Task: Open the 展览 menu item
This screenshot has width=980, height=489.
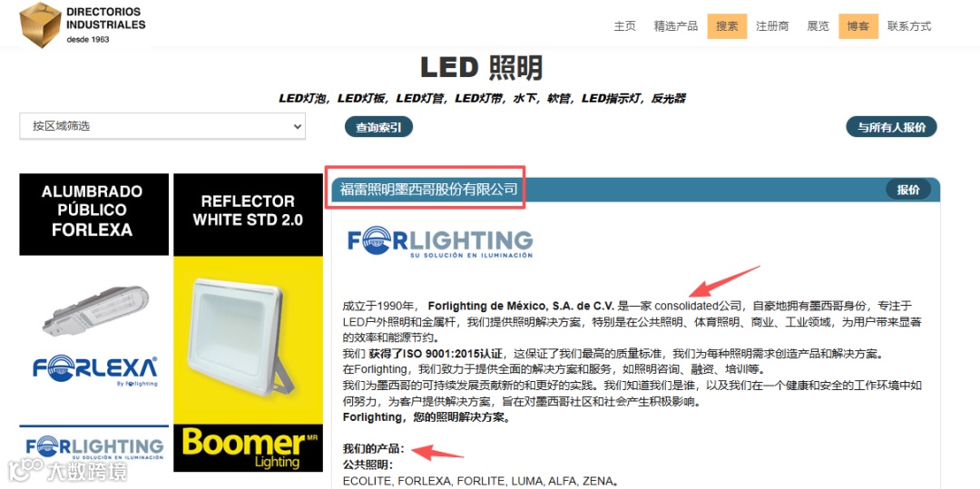Action: click(818, 26)
